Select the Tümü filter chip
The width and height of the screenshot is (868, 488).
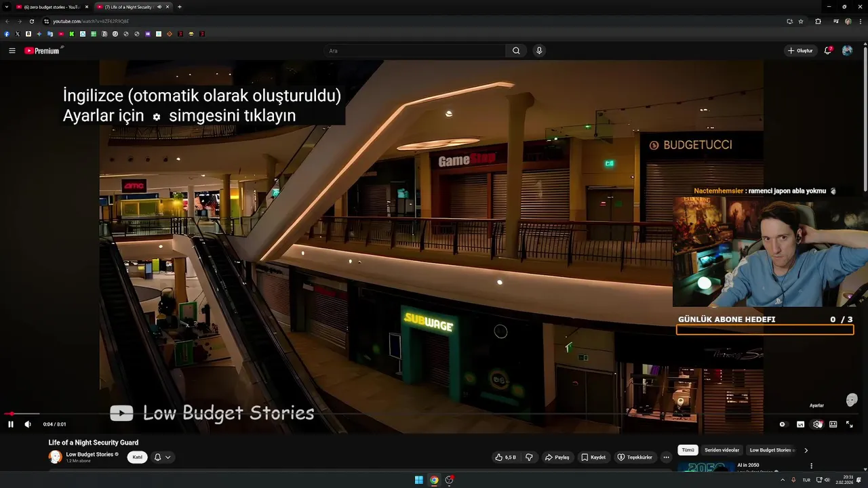click(x=688, y=450)
